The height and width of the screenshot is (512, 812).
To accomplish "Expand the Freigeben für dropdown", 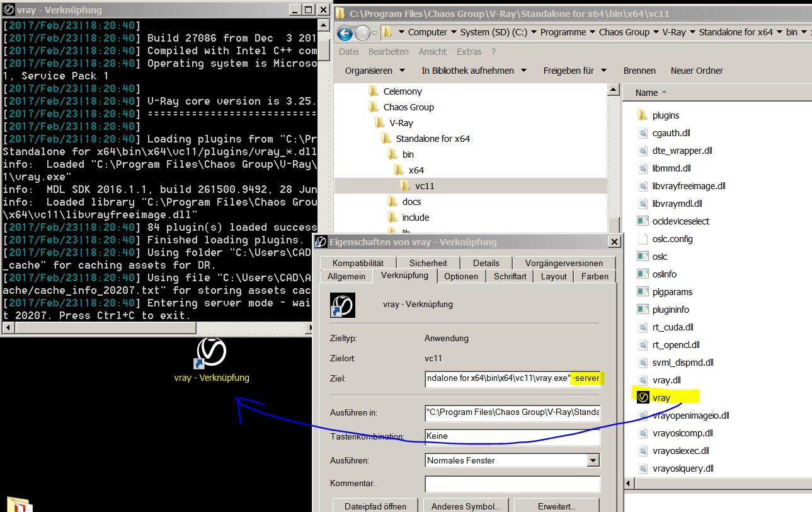I will [x=575, y=71].
